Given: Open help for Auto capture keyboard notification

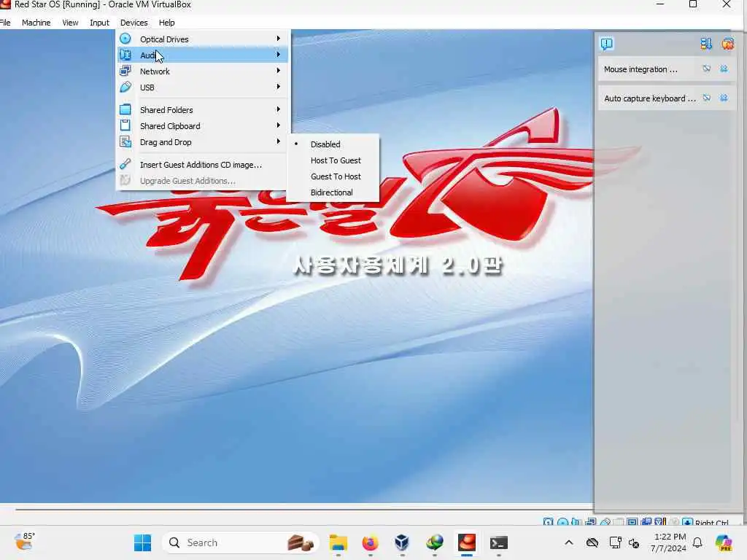Looking at the screenshot, I should (706, 98).
